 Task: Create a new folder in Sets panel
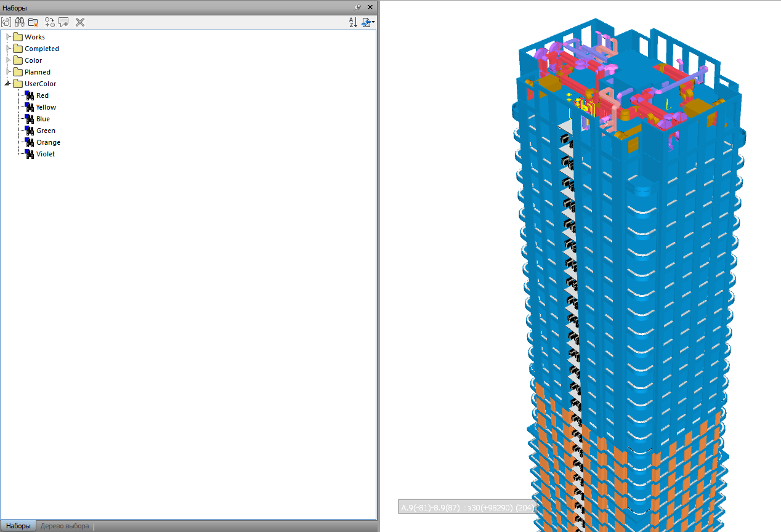33,22
